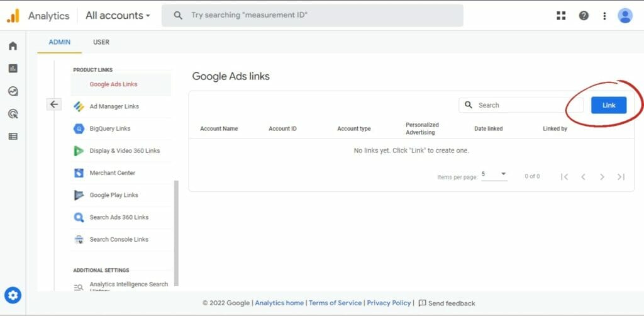Open the Privacy Policy link
644x316 pixels.
click(x=389, y=303)
